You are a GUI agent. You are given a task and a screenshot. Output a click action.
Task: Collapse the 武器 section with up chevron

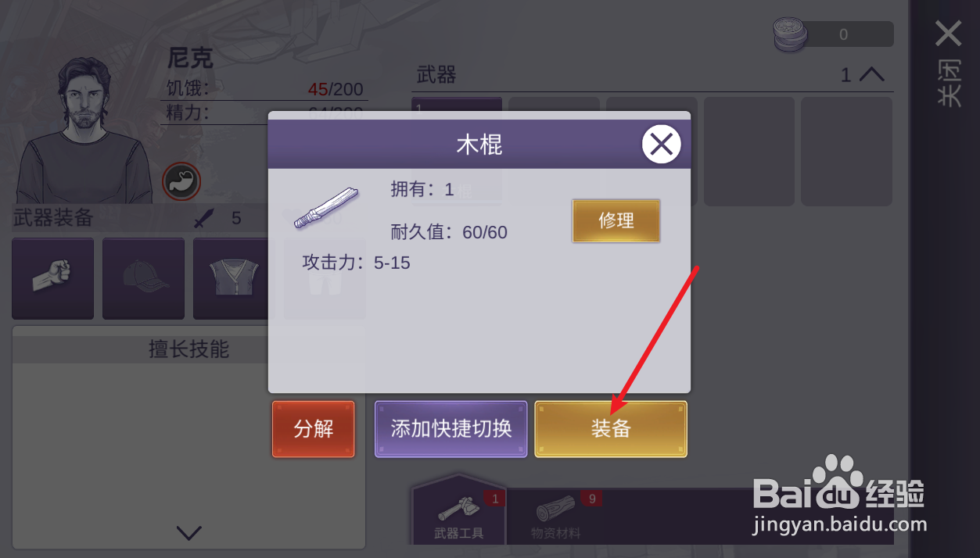point(871,75)
